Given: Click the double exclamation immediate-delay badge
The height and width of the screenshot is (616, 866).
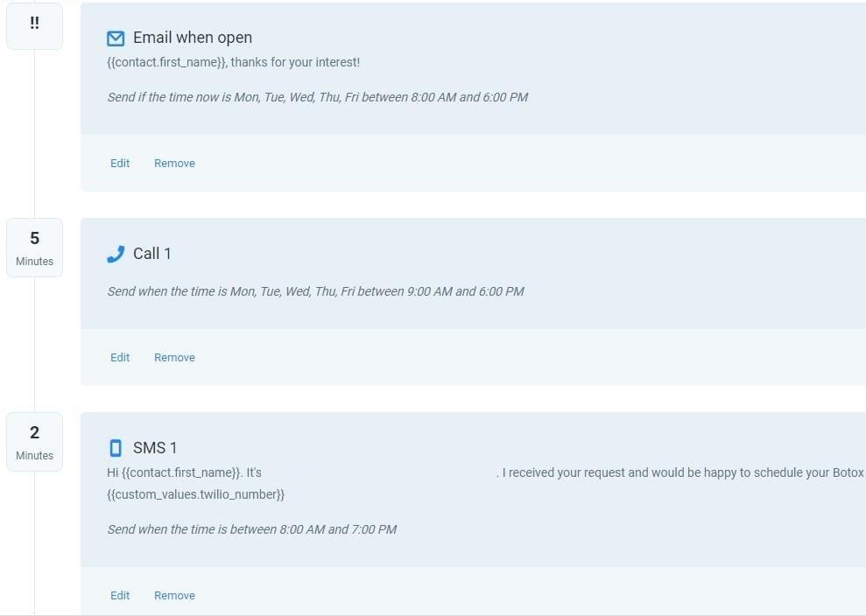Looking at the screenshot, I should (34, 24).
